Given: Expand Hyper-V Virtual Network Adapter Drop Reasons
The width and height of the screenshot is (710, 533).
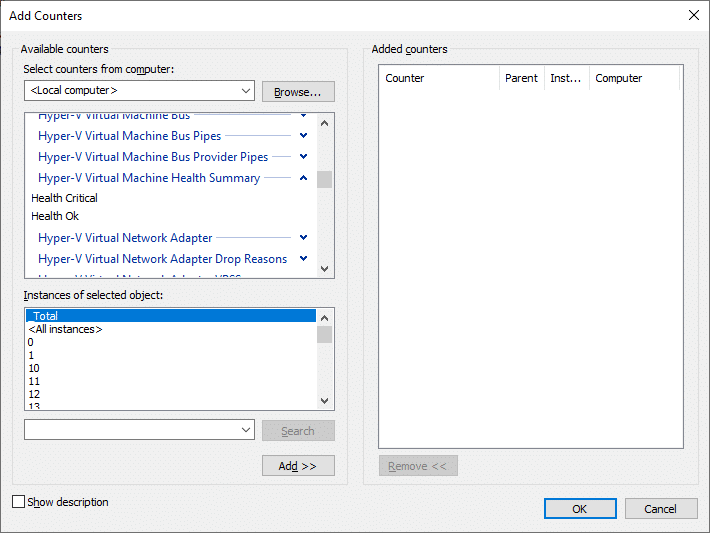Looking at the screenshot, I should click(303, 259).
